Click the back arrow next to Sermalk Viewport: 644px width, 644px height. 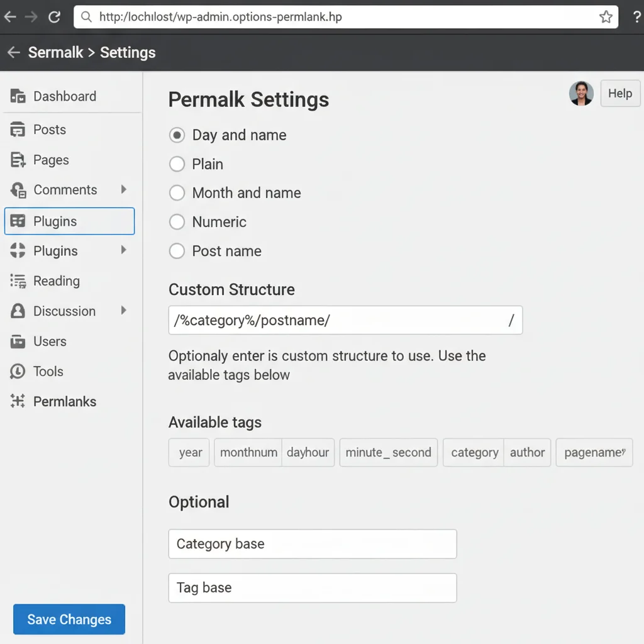(14, 52)
